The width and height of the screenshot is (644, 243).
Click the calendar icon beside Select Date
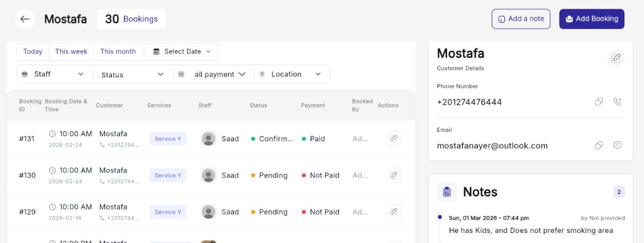pyautogui.click(x=156, y=51)
